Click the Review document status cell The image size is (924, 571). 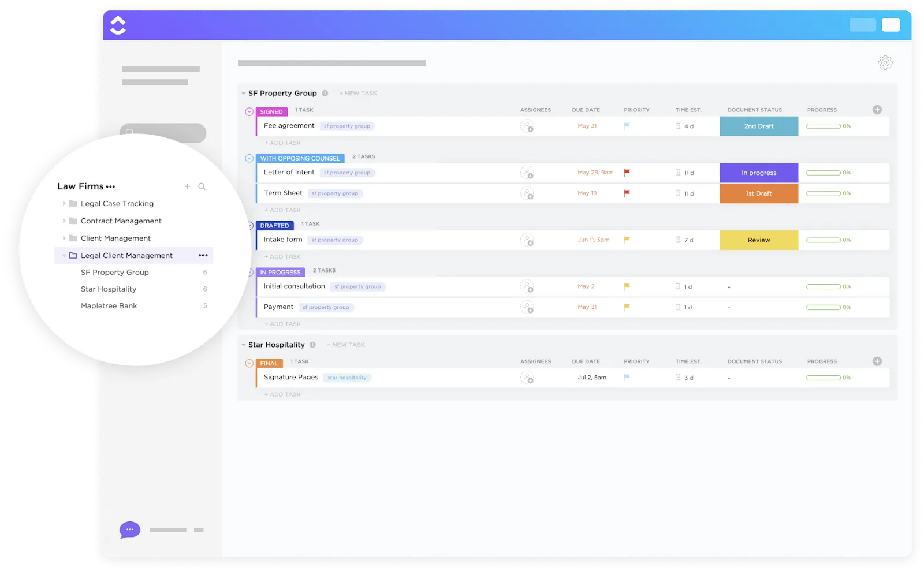click(x=759, y=240)
